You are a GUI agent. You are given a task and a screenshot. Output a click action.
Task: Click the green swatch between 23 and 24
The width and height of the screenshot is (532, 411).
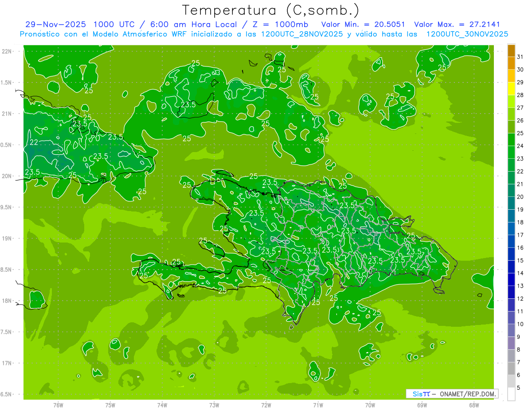(x=511, y=152)
